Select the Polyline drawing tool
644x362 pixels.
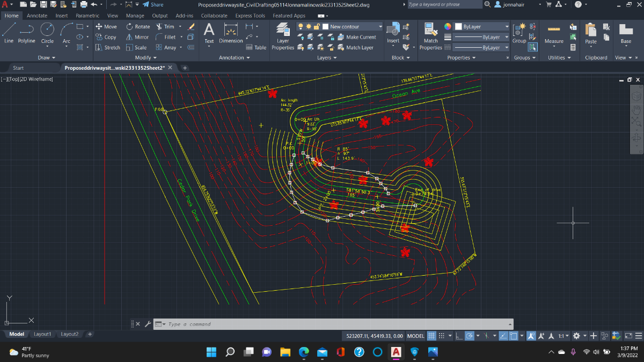point(26,33)
